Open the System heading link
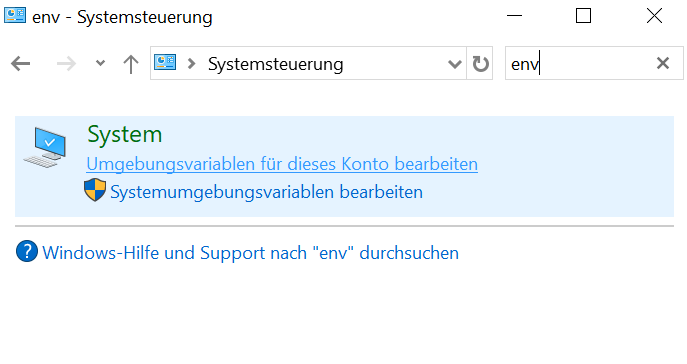The image size is (687, 364). (x=124, y=134)
